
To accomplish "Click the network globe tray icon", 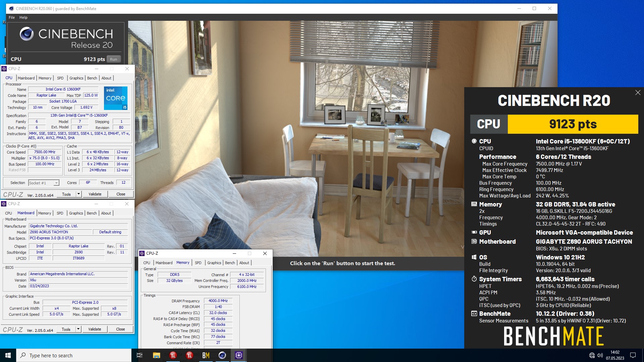I will coord(592,355).
